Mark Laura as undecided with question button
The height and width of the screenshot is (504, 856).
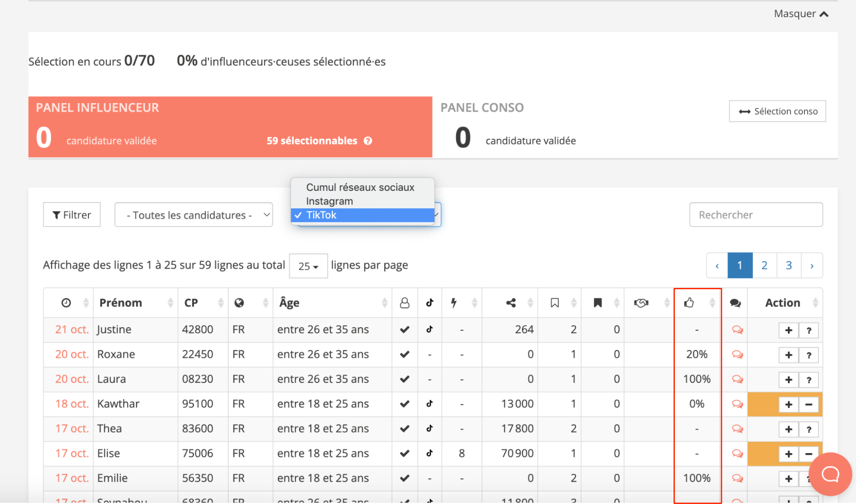click(x=808, y=380)
